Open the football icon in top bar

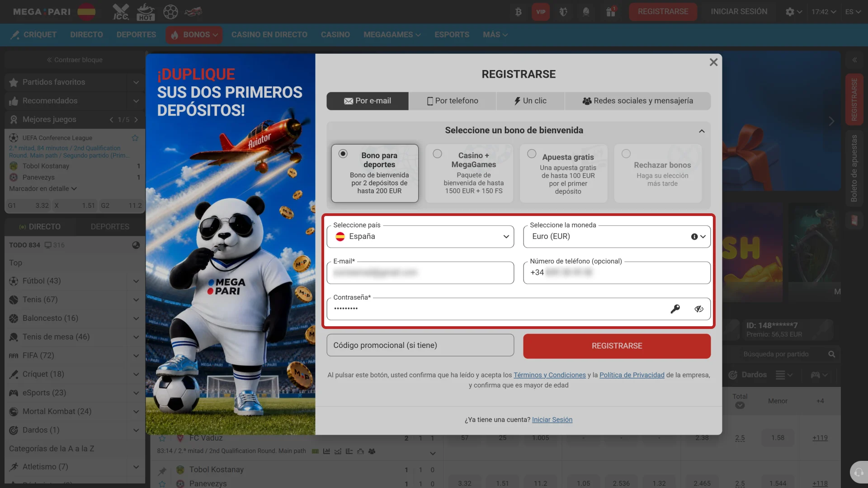click(x=170, y=12)
